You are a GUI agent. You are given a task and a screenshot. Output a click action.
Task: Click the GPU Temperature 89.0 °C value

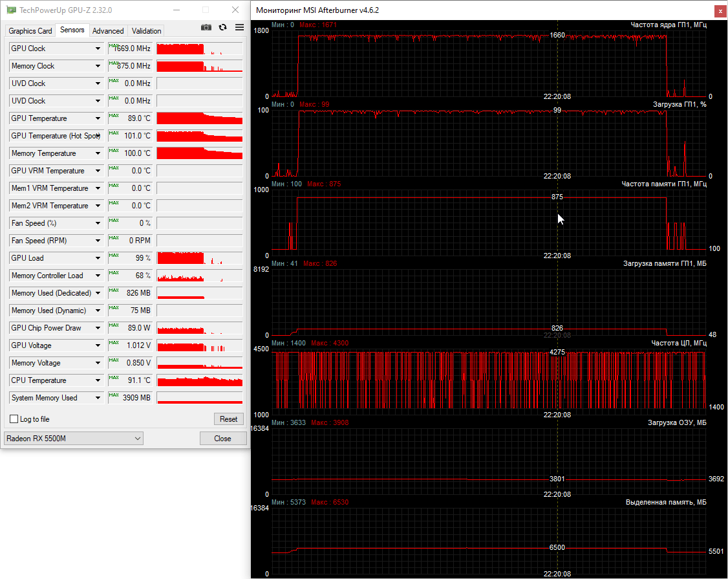pyautogui.click(x=131, y=118)
